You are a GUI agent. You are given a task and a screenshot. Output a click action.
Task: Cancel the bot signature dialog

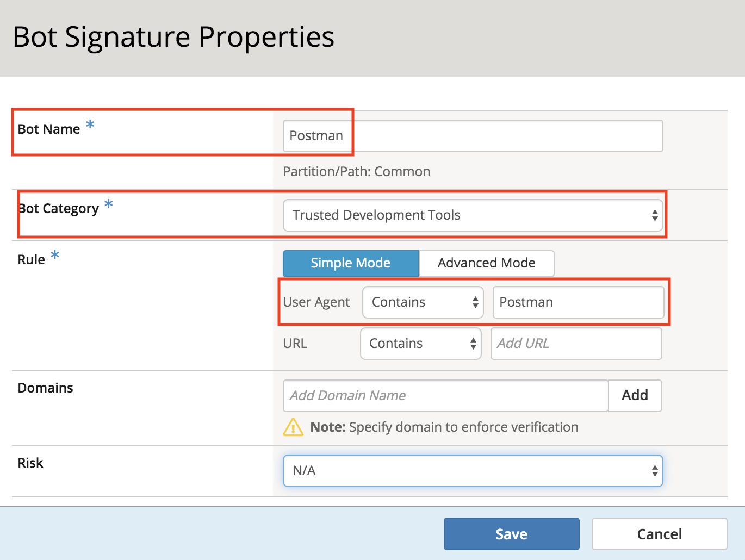(659, 534)
